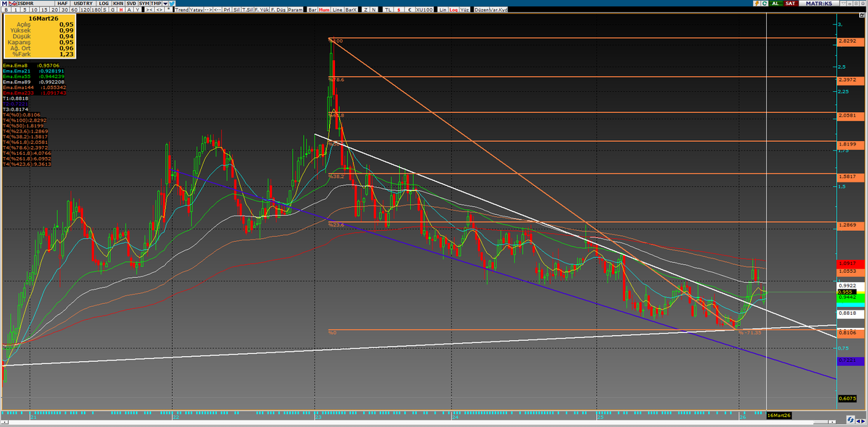868x427 pixels.
Task: Click the KHN button
Action: 118,4
